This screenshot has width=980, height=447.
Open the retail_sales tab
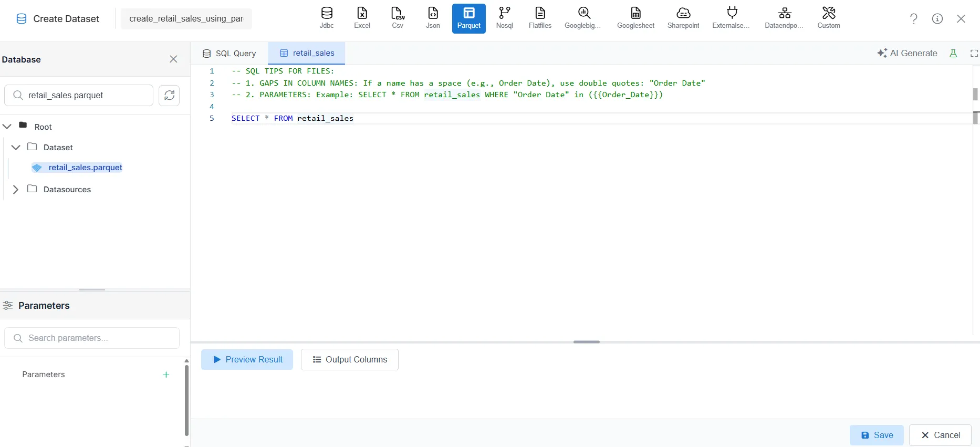pos(307,53)
